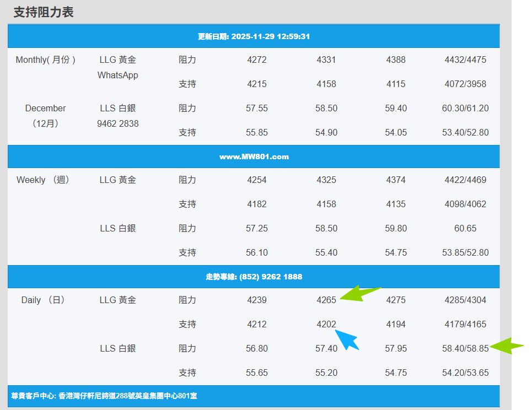The height and width of the screenshot is (410, 532).
Task: Click the weekly silver value 60.65
Action: (465, 228)
